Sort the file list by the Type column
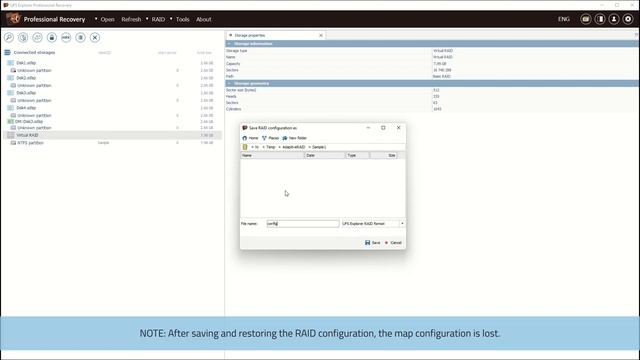 358,156
